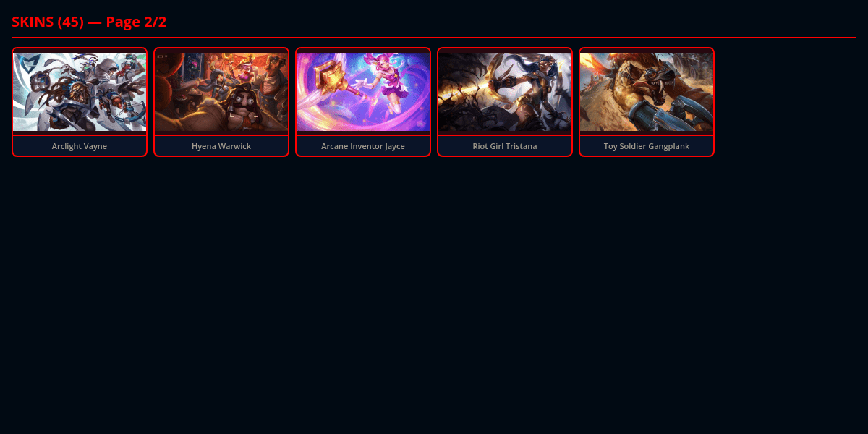Click the red divider line under the heading

tap(434, 37)
